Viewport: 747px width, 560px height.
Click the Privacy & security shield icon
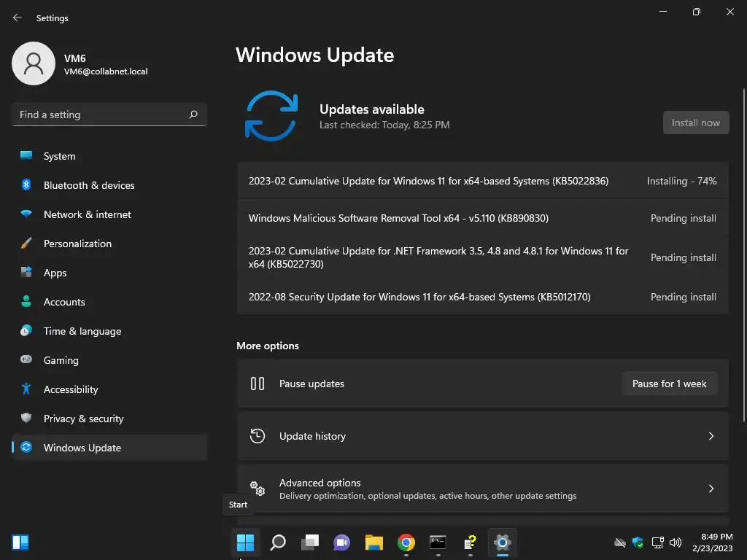point(26,418)
